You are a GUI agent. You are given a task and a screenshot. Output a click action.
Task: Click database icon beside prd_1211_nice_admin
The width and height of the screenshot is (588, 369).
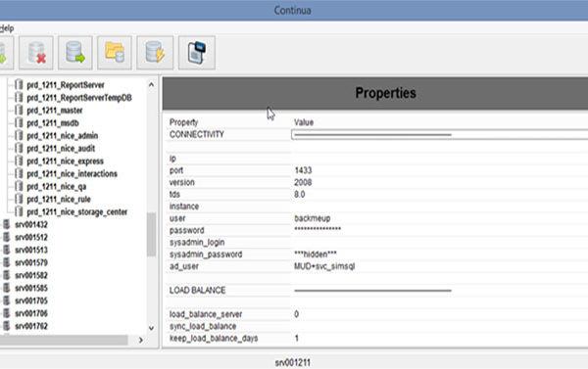coord(19,136)
